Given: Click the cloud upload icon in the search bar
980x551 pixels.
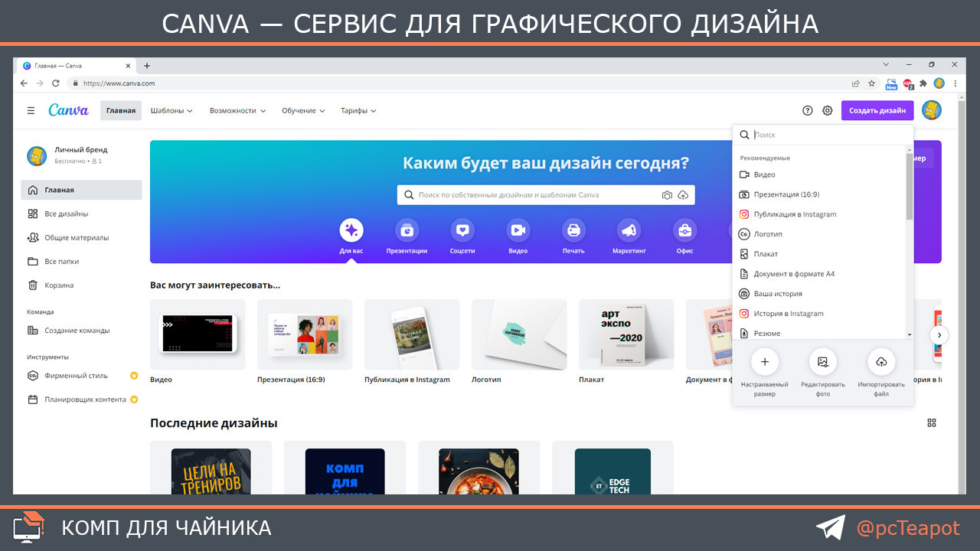Looking at the screenshot, I should pos(683,195).
